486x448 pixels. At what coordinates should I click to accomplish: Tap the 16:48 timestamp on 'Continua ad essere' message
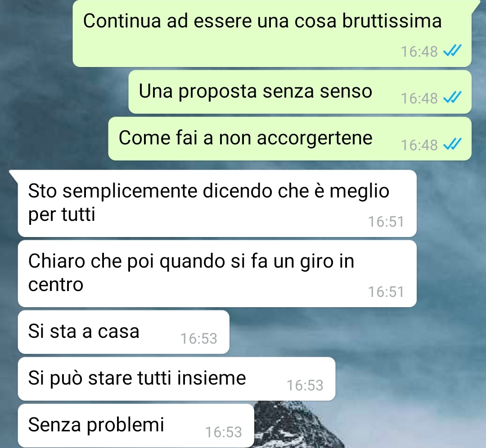click(419, 51)
